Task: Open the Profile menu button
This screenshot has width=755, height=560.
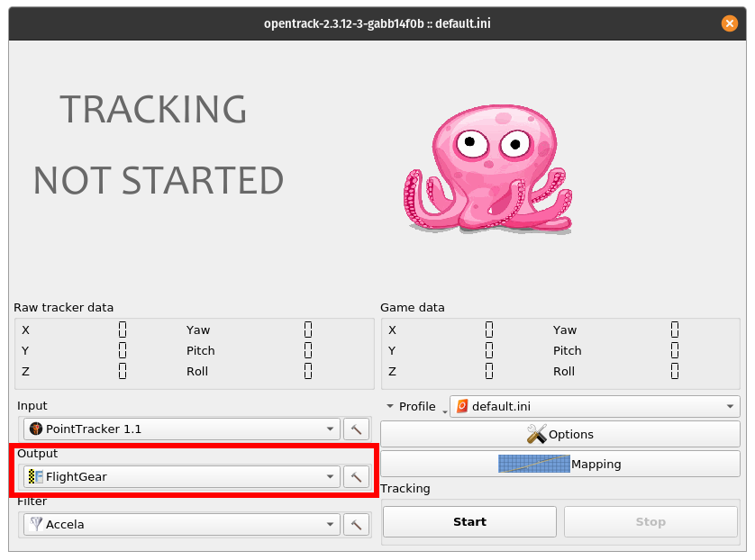Action: pyautogui.click(x=416, y=407)
